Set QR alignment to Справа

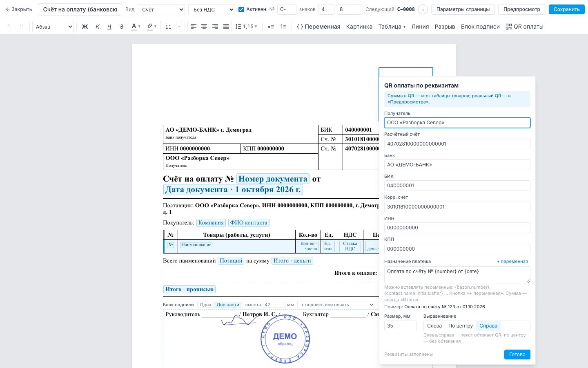point(488,326)
